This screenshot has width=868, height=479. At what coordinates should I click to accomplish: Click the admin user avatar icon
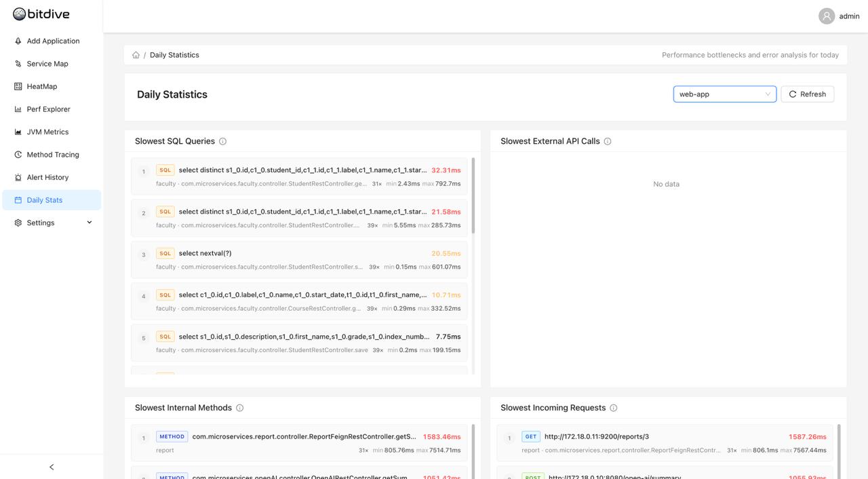click(826, 16)
